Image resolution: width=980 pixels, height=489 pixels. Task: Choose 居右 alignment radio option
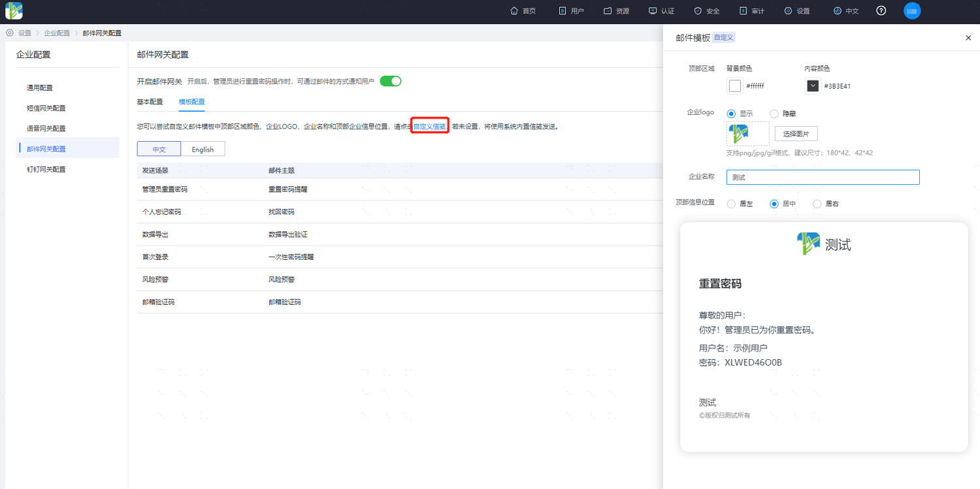click(x=817, y=204)
